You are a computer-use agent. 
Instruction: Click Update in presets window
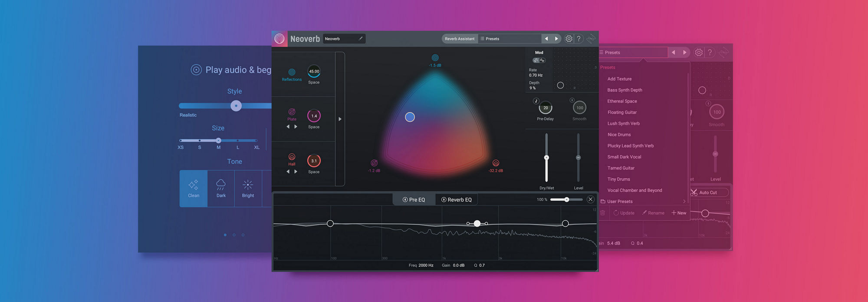[x=624, y=213]
